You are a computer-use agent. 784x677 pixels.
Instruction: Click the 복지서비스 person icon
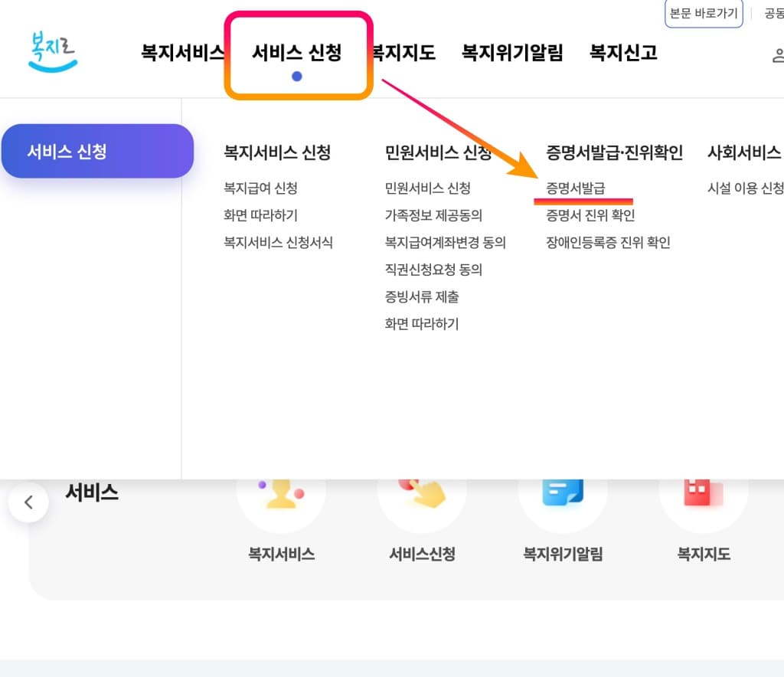[281, 493]
